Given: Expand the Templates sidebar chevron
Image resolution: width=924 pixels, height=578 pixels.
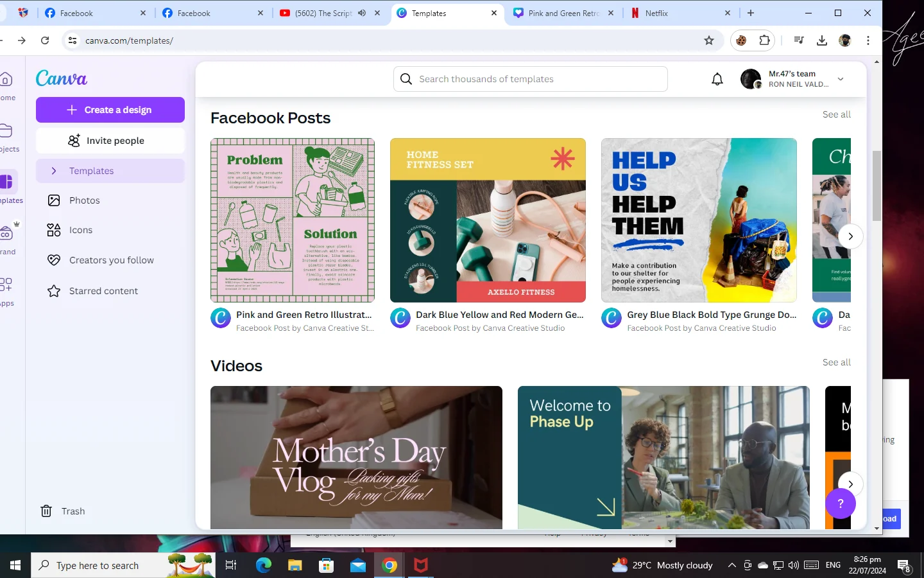Looking at the screenshot, I should [54, 171].
